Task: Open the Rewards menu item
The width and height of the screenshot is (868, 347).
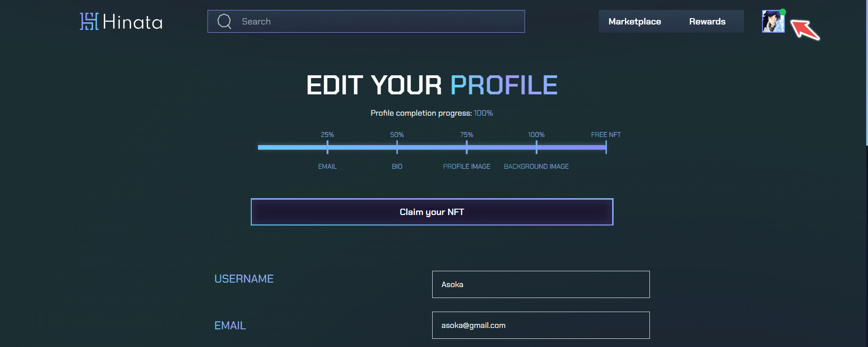Action: [707, 21]
